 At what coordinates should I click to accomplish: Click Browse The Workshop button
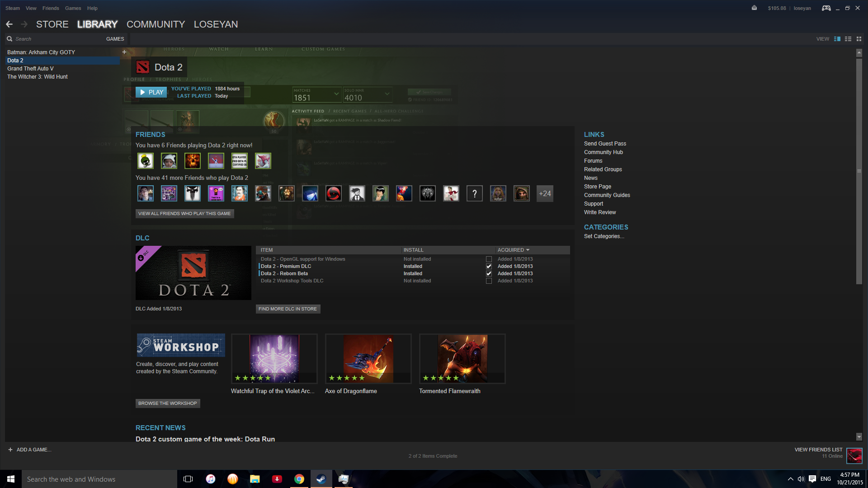click(x=168, y=404)
